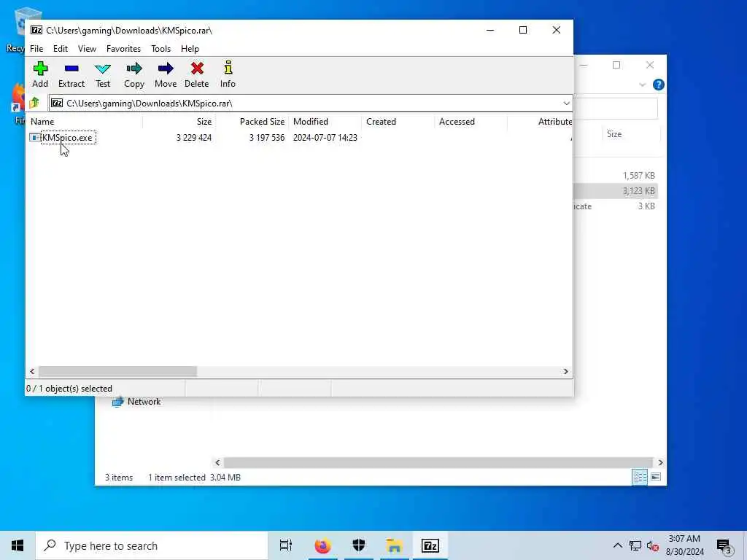This screenshot has width=747, height=560.
Task: Sort by the Name column header
Action: tap(85, 122)
